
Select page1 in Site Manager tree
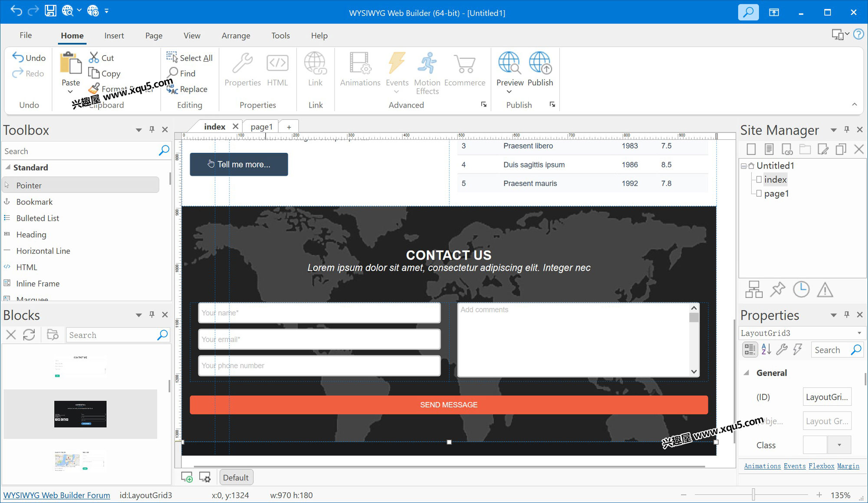(776, 194)
